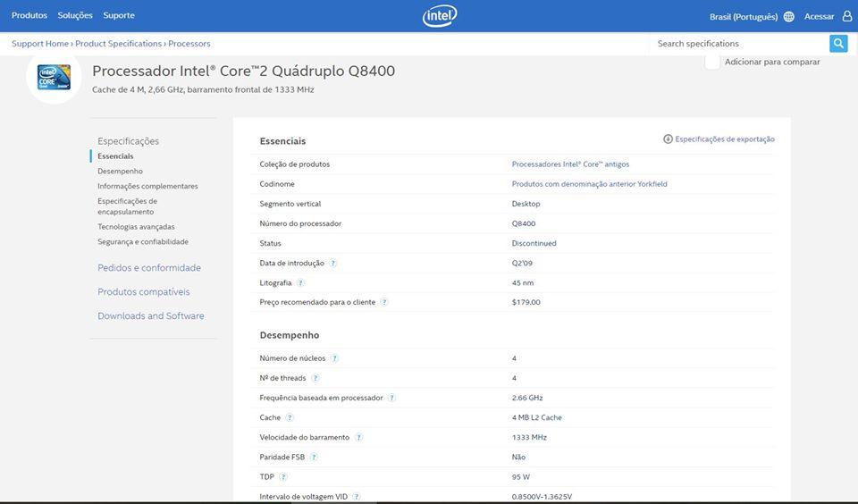858x504 pixels.
Task: Open help icon next to Nº de threads
Action: (x=315, y=378)
